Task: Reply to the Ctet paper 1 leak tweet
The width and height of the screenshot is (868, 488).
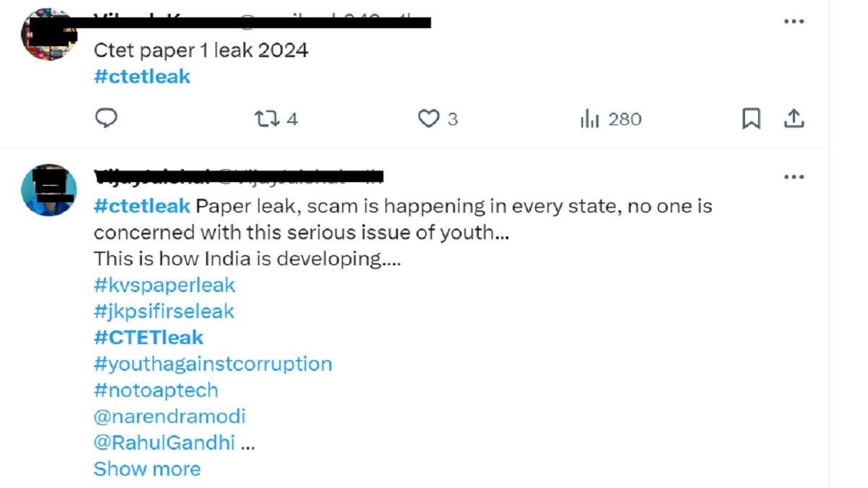Action: pos(106,119)
